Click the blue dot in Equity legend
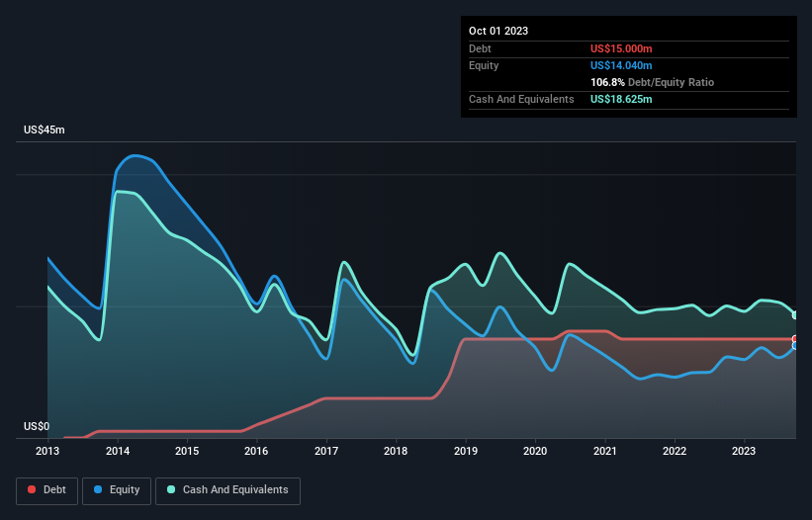 click(98, 489)
